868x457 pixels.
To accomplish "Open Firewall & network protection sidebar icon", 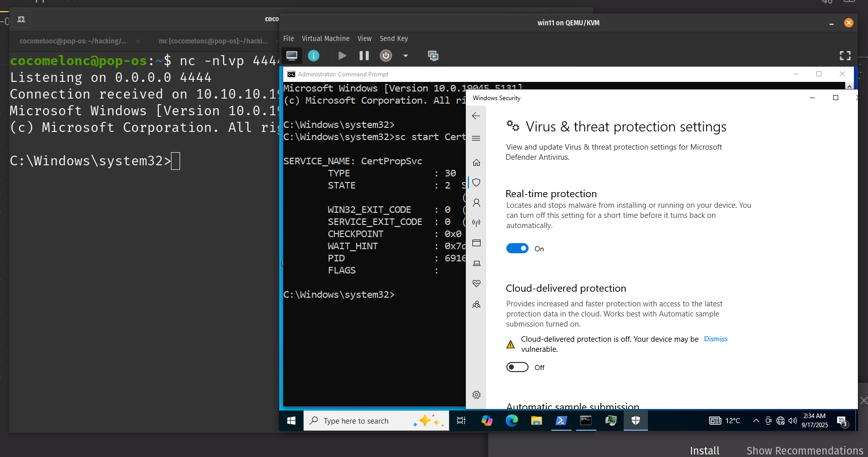I will [x=476, y=223].
